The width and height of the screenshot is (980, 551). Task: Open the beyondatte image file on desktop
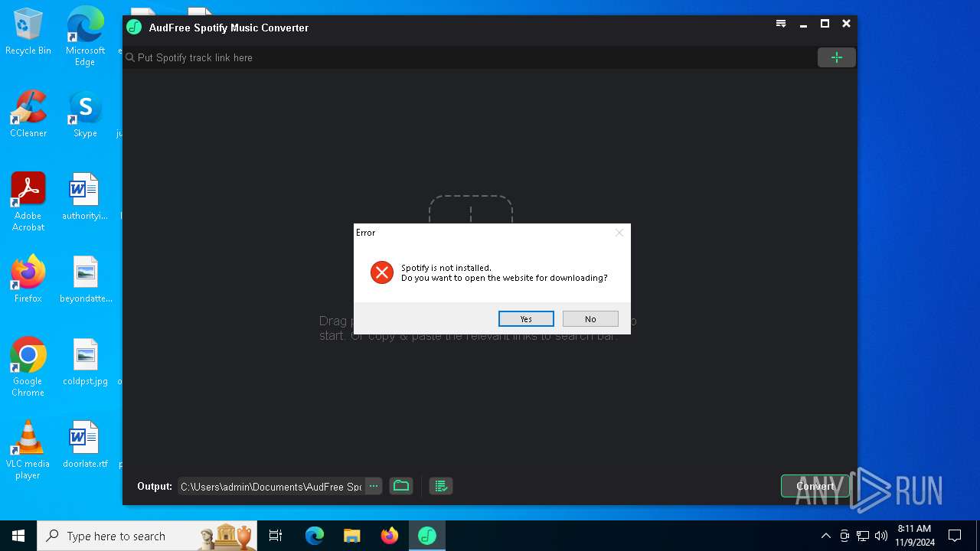[86, 279]
